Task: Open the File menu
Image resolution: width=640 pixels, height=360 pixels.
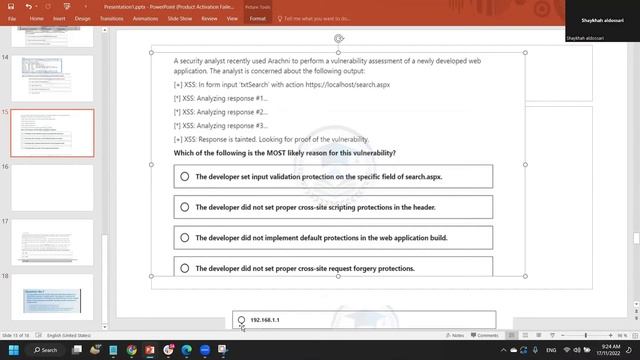Action: (x=12, y=18)
